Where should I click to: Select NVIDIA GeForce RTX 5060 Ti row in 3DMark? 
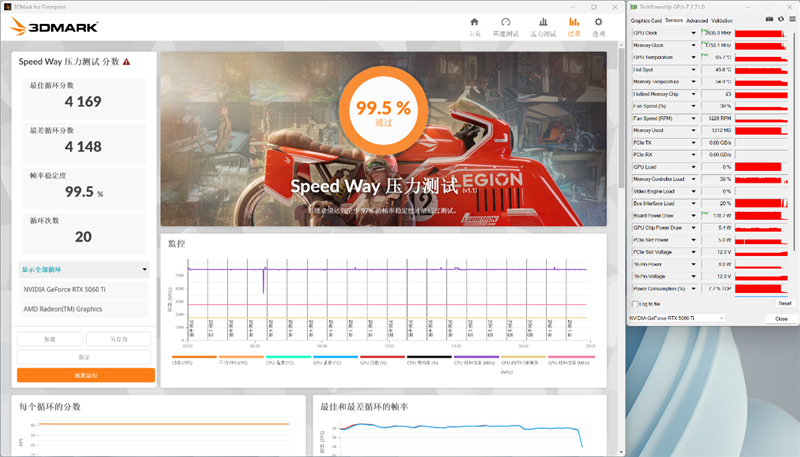[x=84, y=289]
